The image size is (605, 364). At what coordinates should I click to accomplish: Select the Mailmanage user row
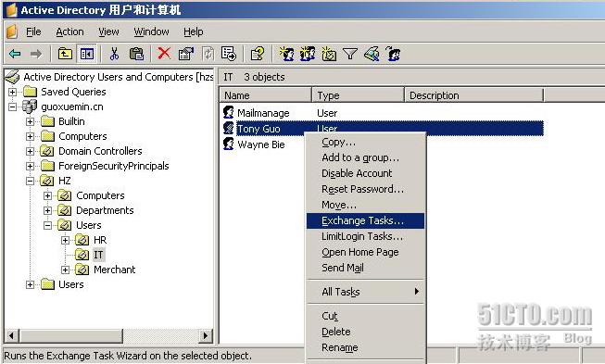coord(281,113)
